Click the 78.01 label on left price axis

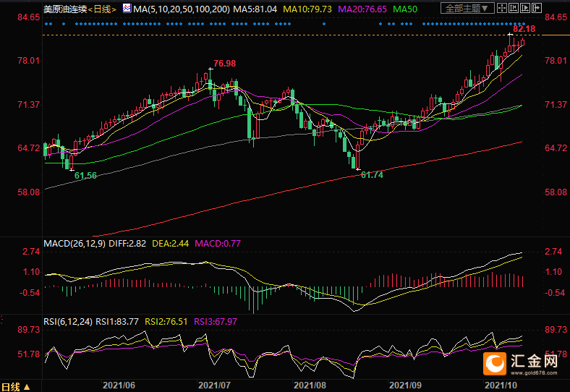(x=29, y=61)
